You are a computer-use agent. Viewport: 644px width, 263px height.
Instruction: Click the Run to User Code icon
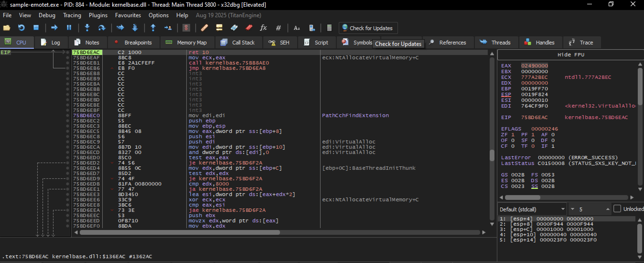[x=168, y=28]
